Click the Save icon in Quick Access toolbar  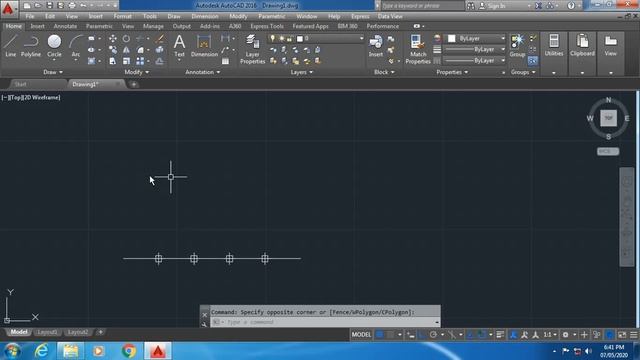[49, 5]
